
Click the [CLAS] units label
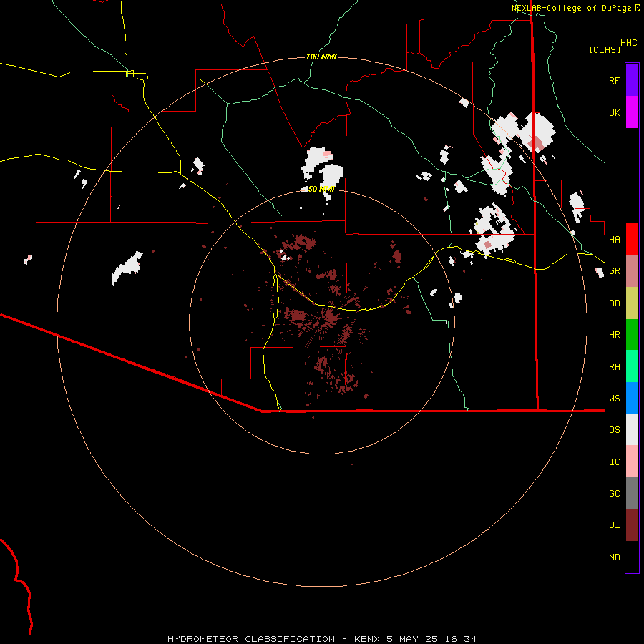click(605, 50)
